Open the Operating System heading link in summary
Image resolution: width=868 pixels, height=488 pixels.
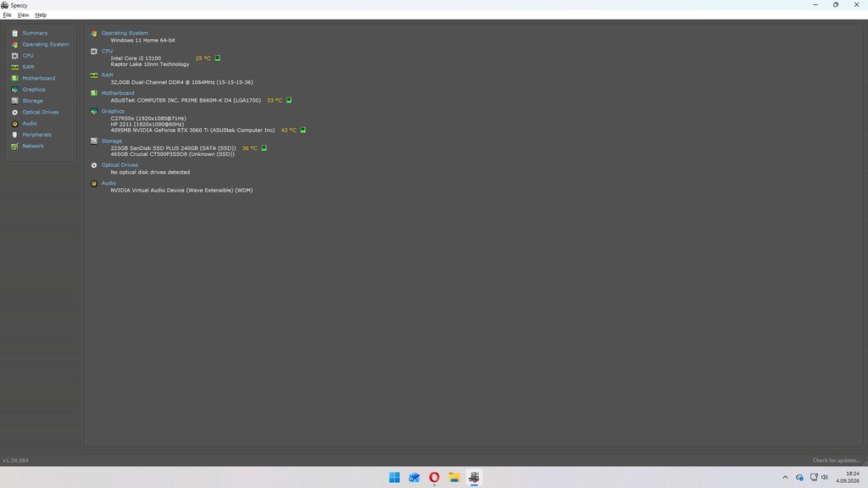point(125,33)
